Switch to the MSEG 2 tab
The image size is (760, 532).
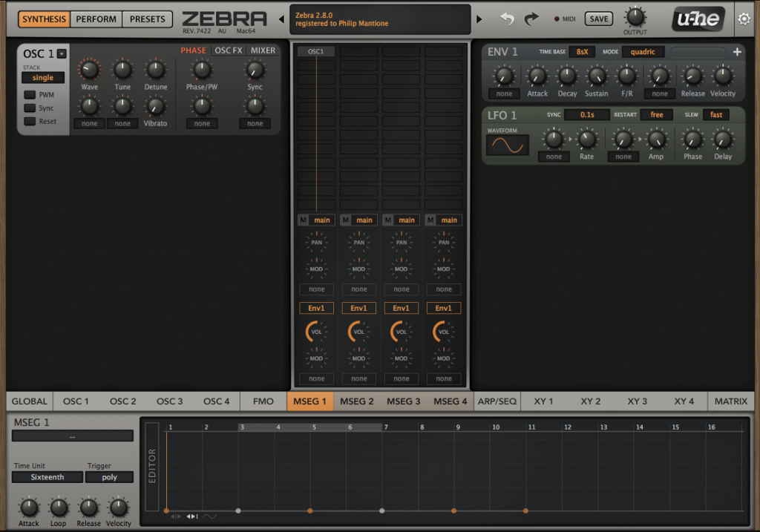point(357,401)
